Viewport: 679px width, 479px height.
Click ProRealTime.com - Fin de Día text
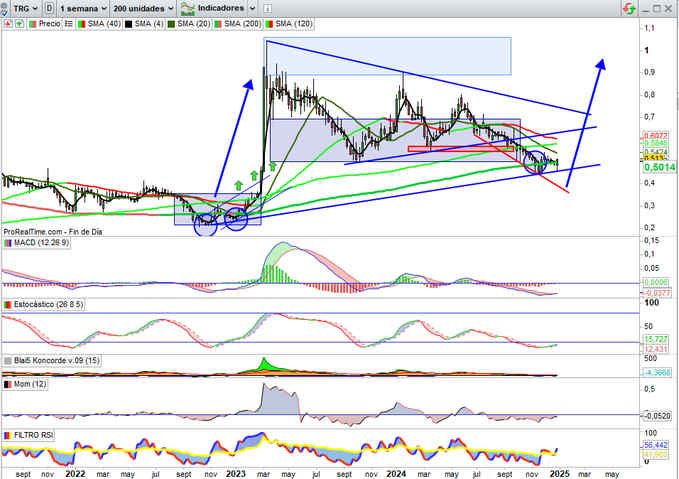53,232
